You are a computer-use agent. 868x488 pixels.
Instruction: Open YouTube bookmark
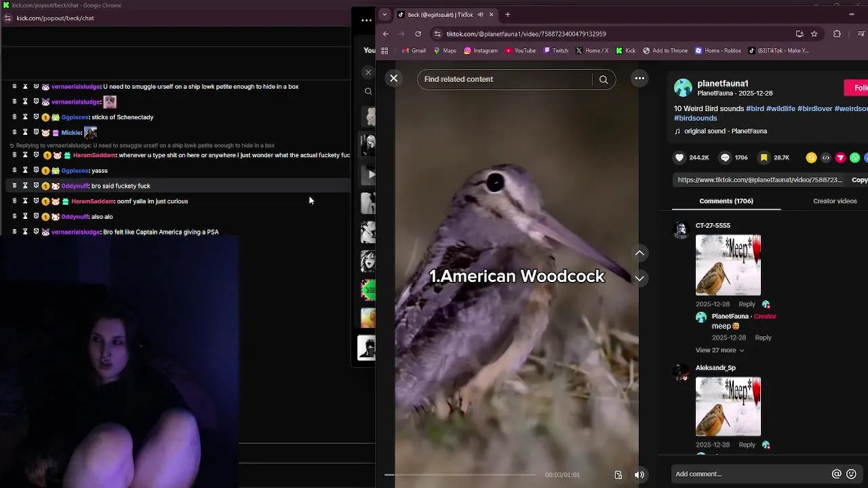point(520,50)
